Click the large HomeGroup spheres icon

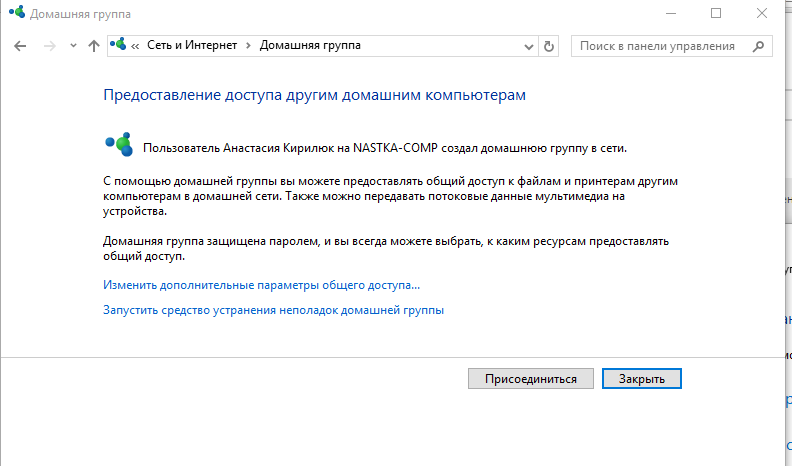tap(119, 145)
